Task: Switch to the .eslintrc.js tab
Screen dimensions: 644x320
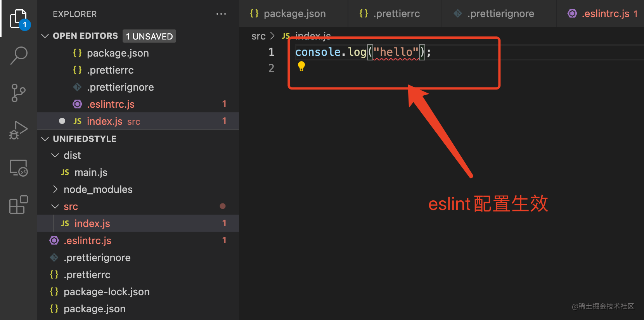Action: (x=600, y=14)
